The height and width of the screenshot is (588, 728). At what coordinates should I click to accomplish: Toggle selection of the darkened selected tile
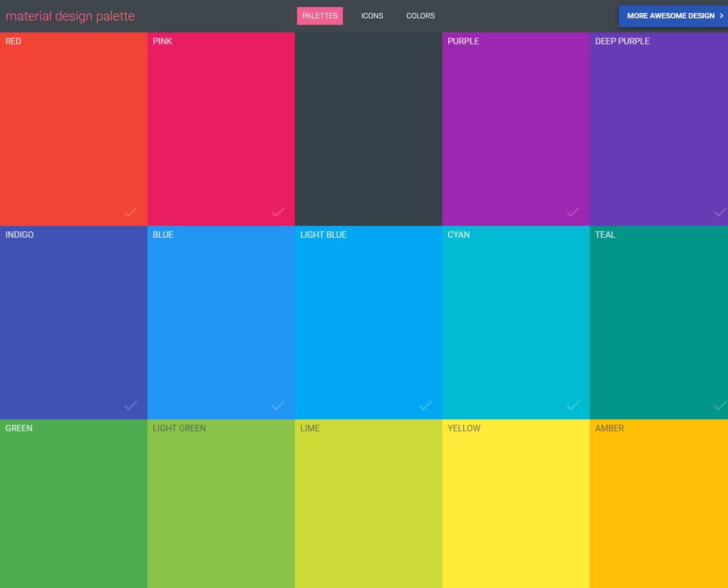368,129
